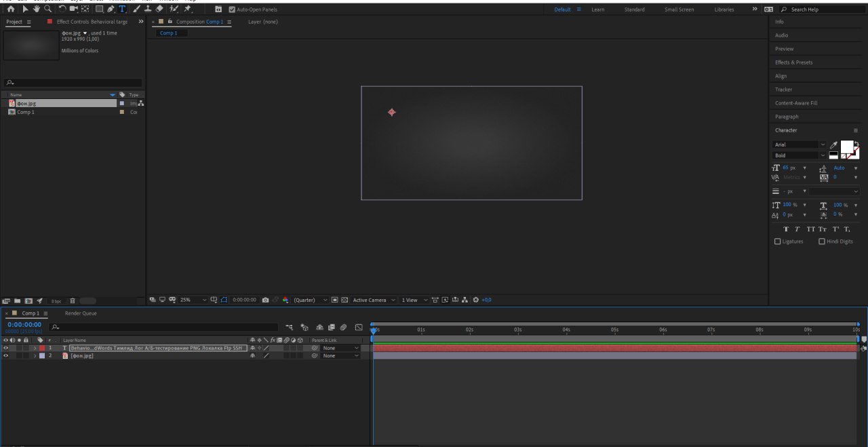Open the Tracker panel

coord(783,90)
